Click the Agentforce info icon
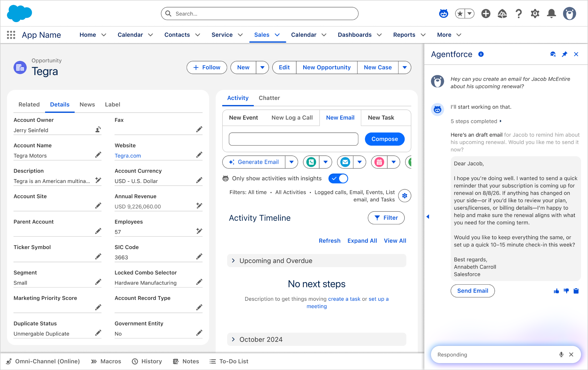The height and width of the screenshot is (370, 588). [x=481, y=54]
